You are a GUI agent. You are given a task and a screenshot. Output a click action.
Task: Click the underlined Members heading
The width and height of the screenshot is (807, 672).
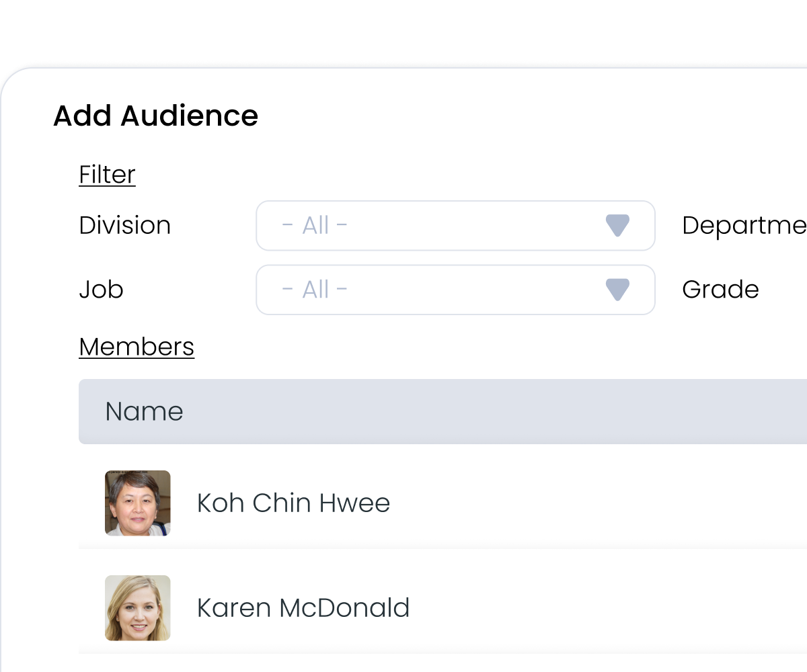[137, 347]
